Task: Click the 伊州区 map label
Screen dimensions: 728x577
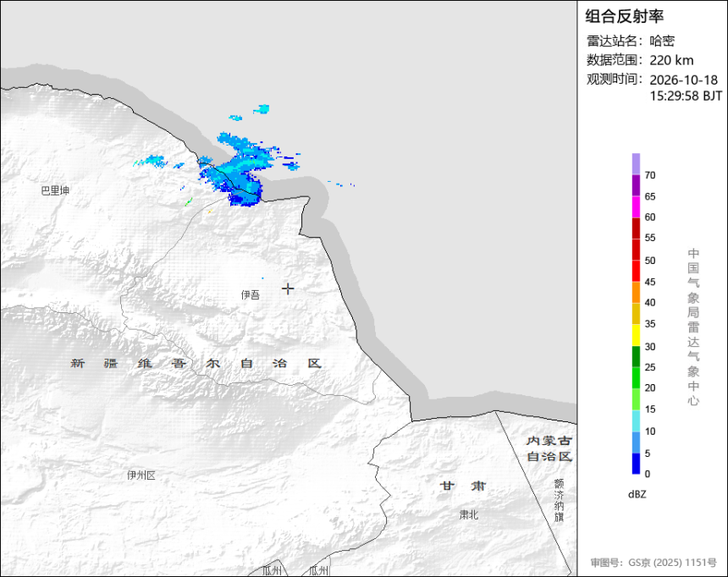Action: pos(141,475)
